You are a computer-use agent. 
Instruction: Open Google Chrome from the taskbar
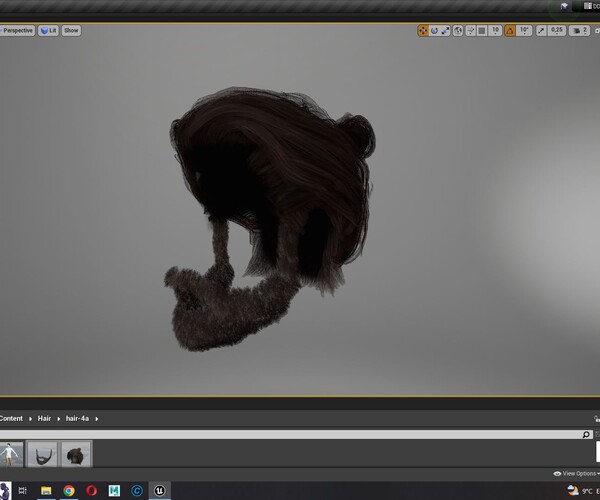[x=69, y=490]
